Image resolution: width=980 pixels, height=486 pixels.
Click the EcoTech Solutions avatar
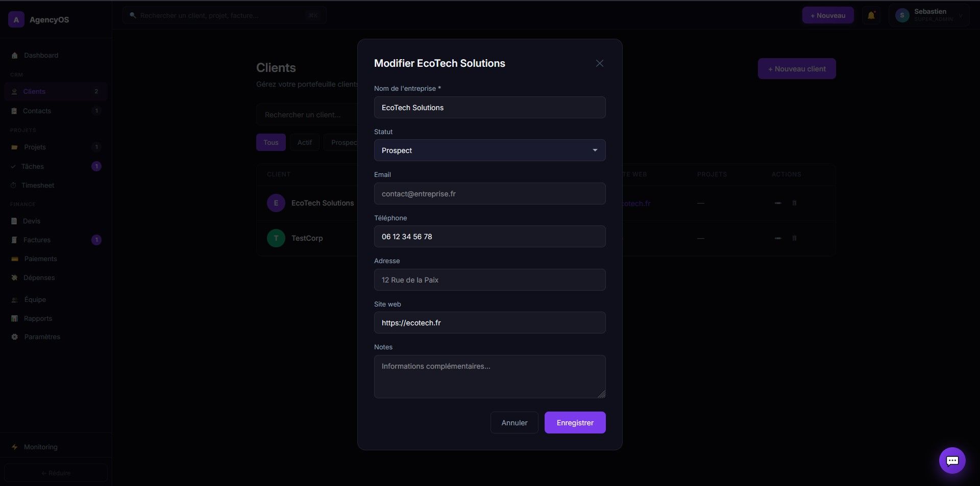point(276,203)
